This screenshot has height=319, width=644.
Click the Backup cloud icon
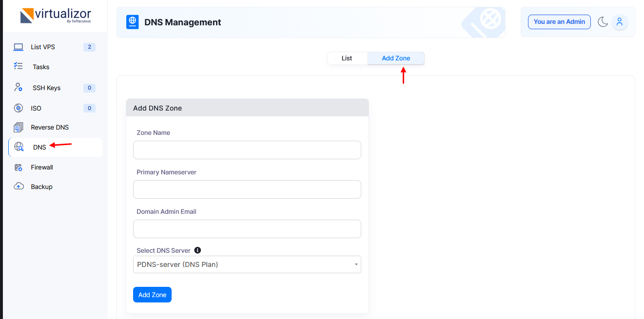[x=19, y=187]
